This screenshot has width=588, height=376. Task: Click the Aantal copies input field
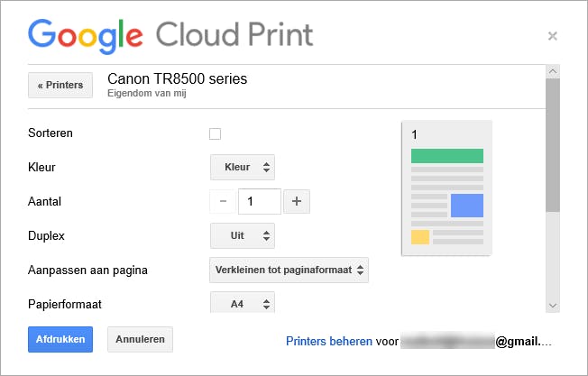click(x=259, y=201)
